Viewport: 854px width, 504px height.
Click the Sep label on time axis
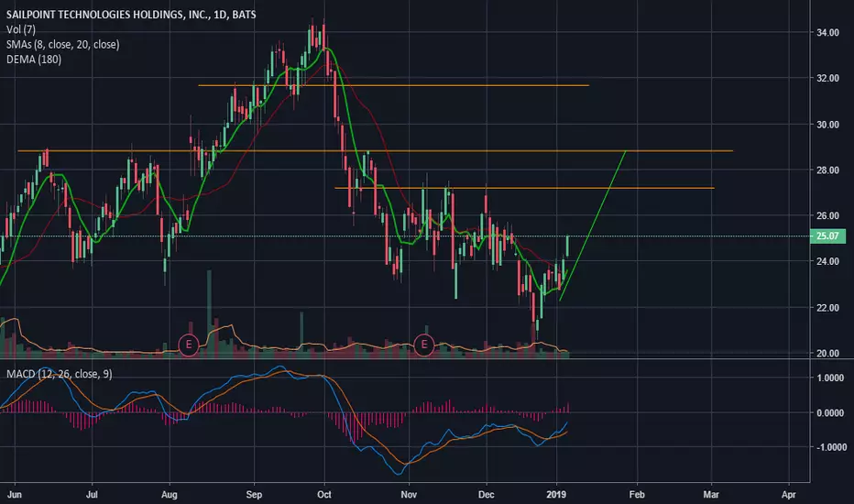(254, 495)
